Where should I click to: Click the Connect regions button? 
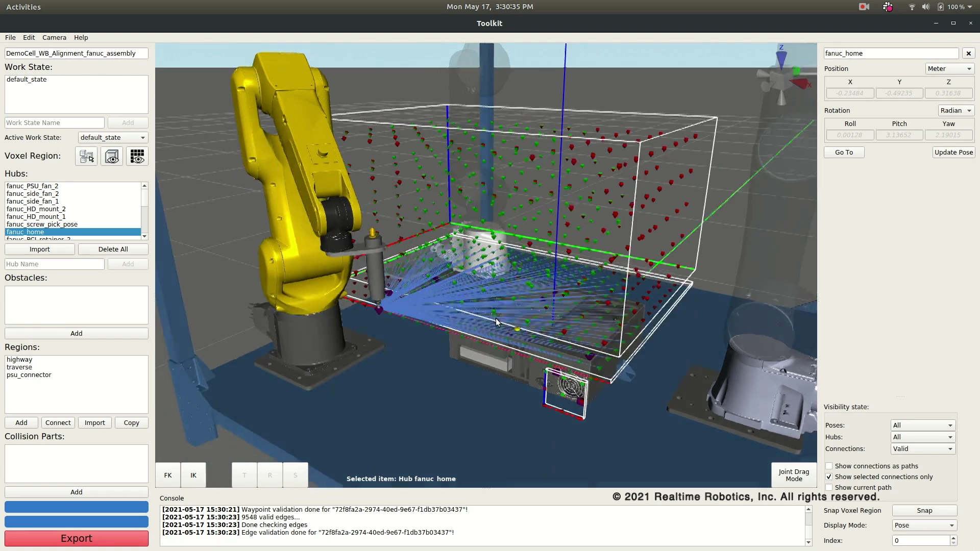click(58, 423)
